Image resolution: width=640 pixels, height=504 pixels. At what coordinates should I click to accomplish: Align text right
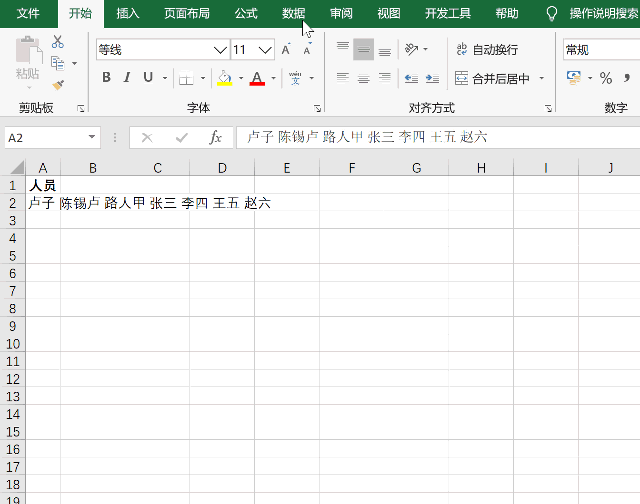point(384,78)
